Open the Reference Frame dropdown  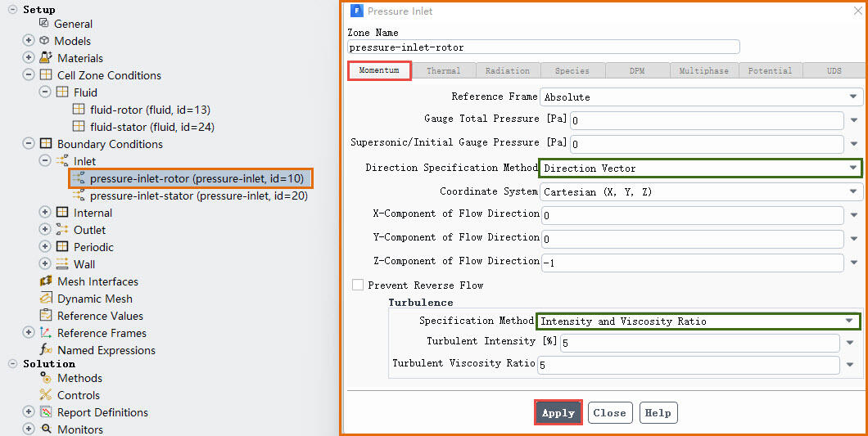[700, 97]
